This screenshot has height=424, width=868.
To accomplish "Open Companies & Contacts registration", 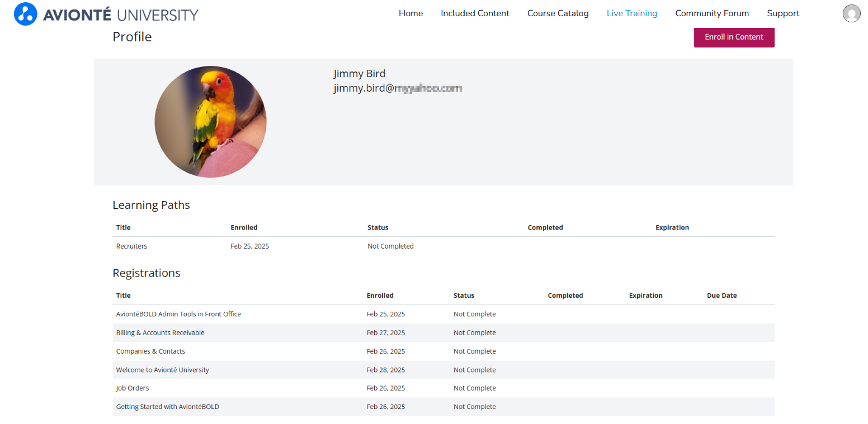I will (x=150, y=351).
